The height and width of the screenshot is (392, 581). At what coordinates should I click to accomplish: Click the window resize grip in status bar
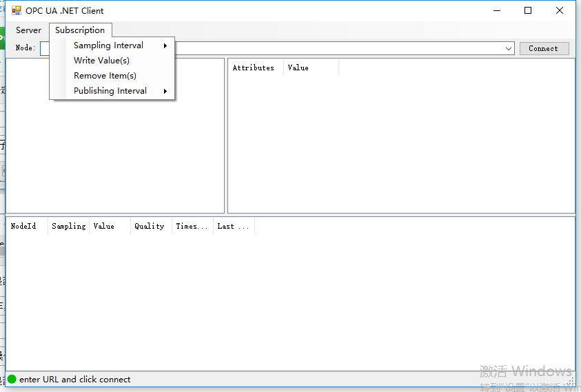571,382
